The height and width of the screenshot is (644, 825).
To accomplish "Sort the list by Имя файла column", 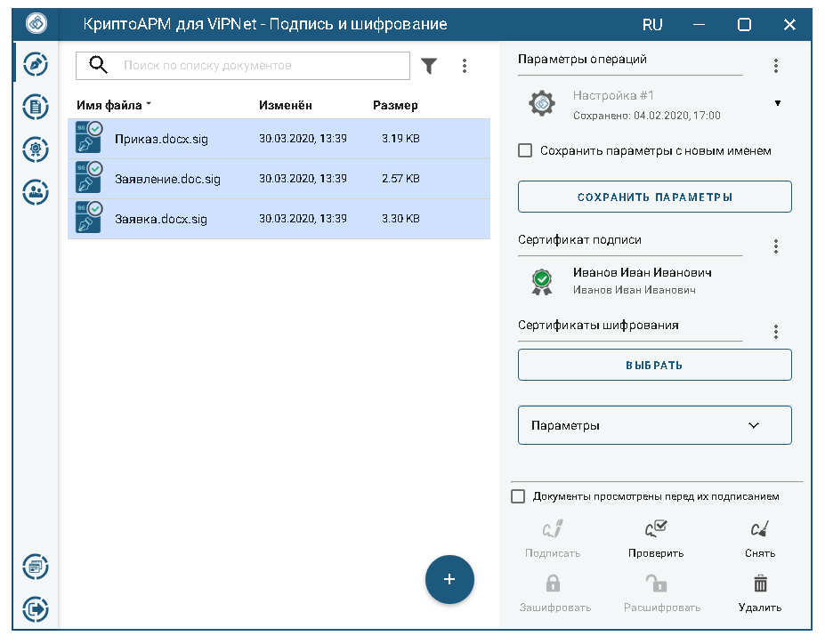I will pos(113,105).
